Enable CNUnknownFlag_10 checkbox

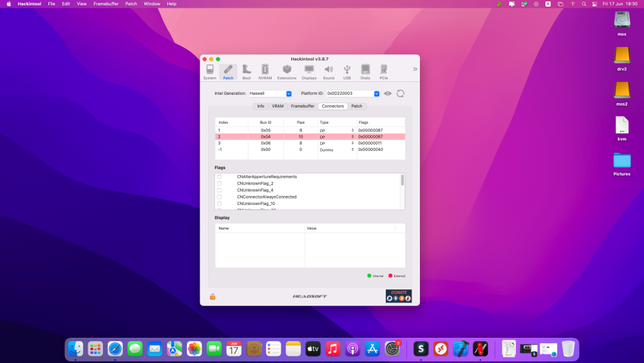[220, 204]
